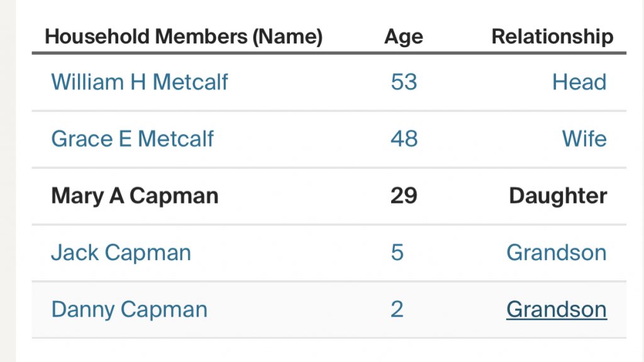Click the Head relationship link
The width and height of the screenshot is (644, 362).
579,82
